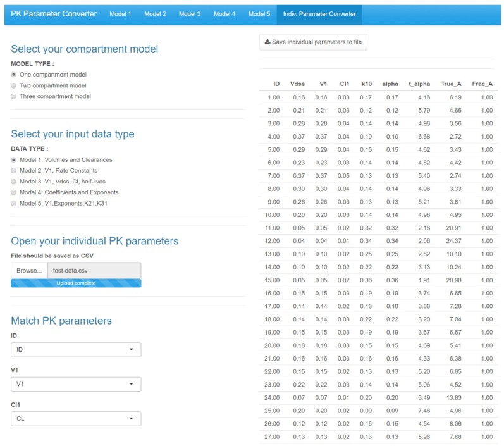Go to the Model 5 tab
Viewport: 504px width, 446px height.
pos(259,14)
